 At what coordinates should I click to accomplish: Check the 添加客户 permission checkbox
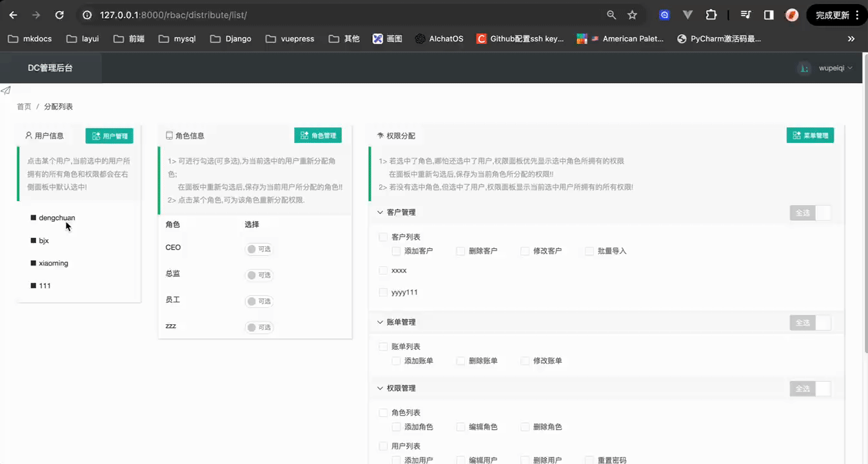point(397,251)
